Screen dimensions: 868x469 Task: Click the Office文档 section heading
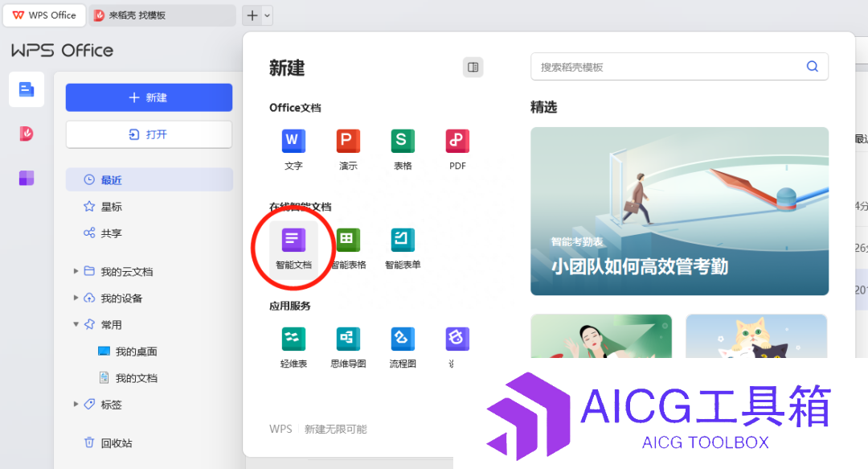click(295, 108)
